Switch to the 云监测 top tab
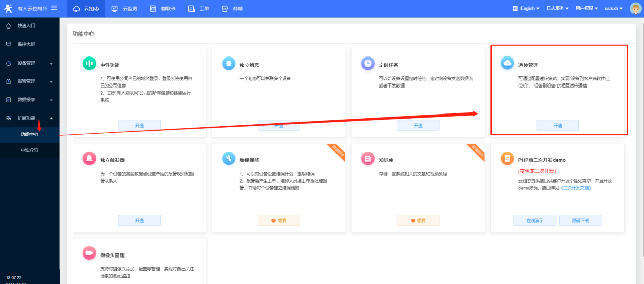 coord(126,9)
